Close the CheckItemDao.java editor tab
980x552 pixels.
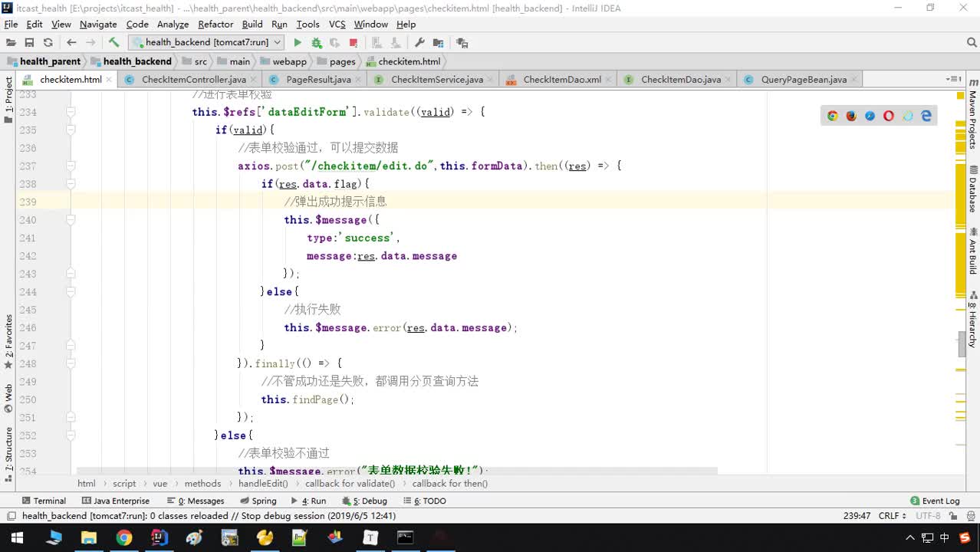pyautogui.click(x=728, y=80)
